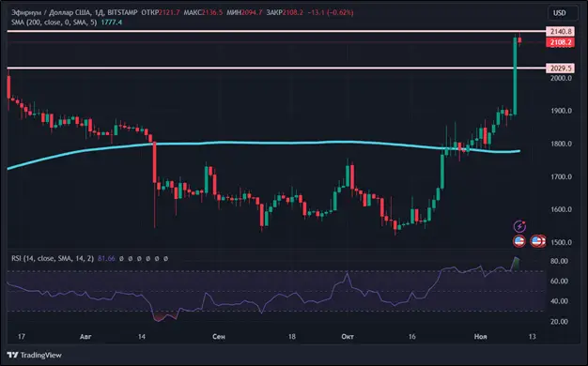Click the 1700.0 price axis label

point(561,176)
